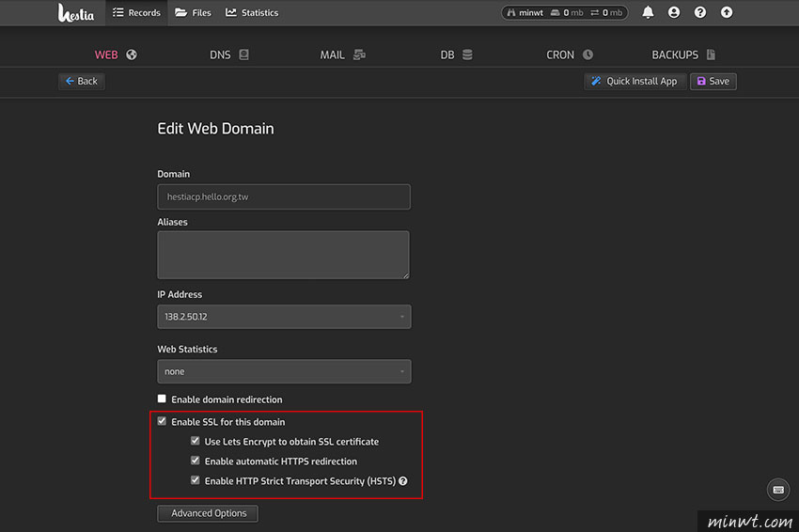The image size is (799, 532).
Task: Open the IP Address dropdown
Action: (284, 317)
